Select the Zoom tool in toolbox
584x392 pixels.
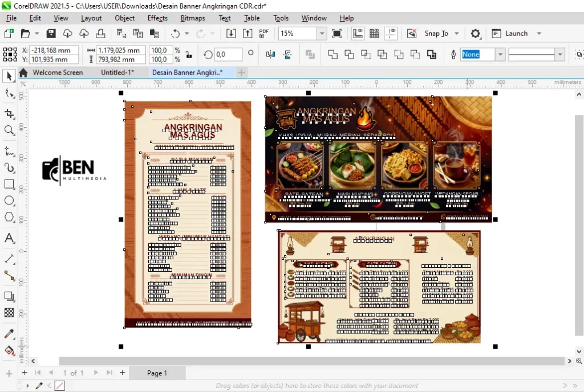tap(9, 130)
